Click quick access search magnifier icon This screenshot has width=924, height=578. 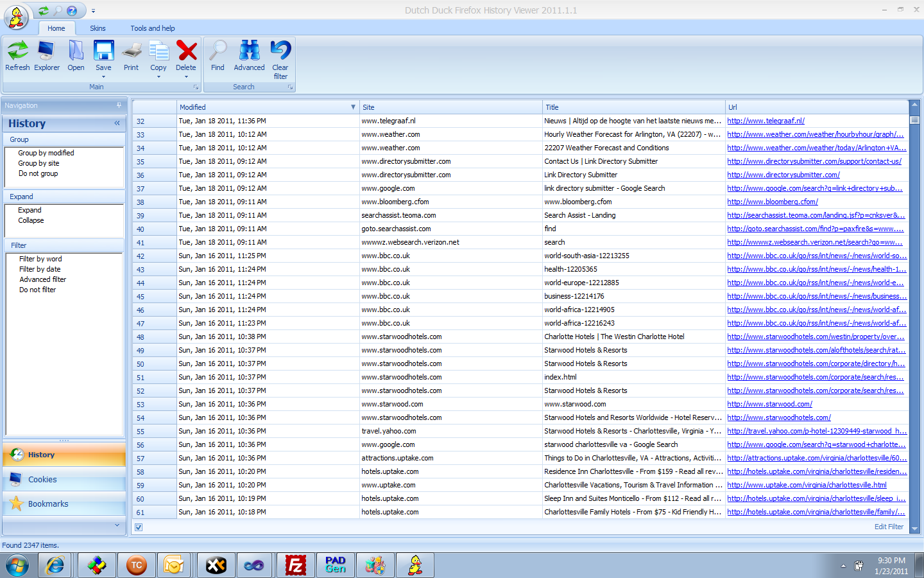[x=58, y=10]
